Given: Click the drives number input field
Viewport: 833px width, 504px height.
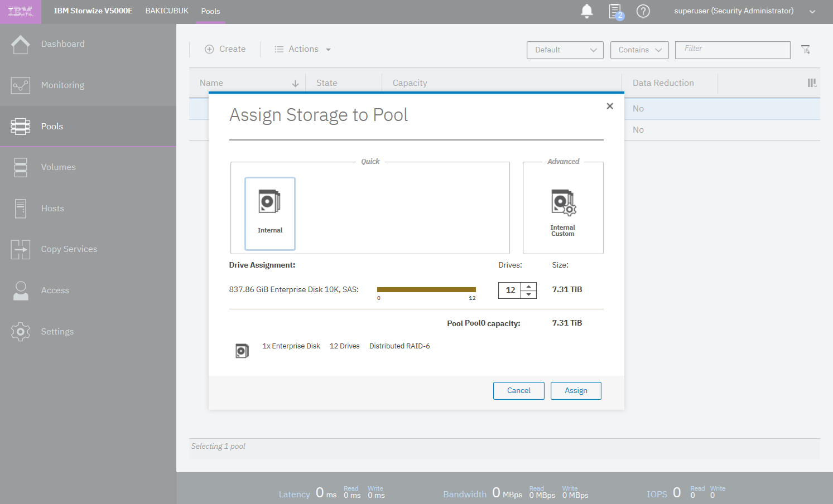Looking at the screenshot, I should 509,290.
